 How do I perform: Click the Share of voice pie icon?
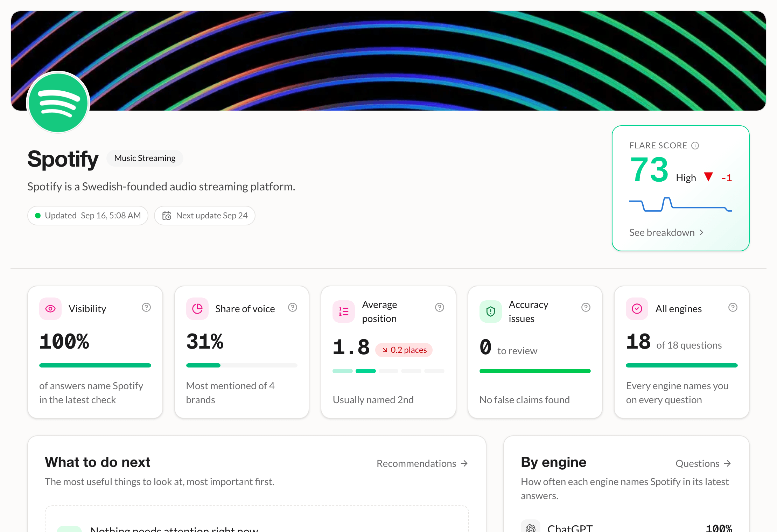(197, 309)
